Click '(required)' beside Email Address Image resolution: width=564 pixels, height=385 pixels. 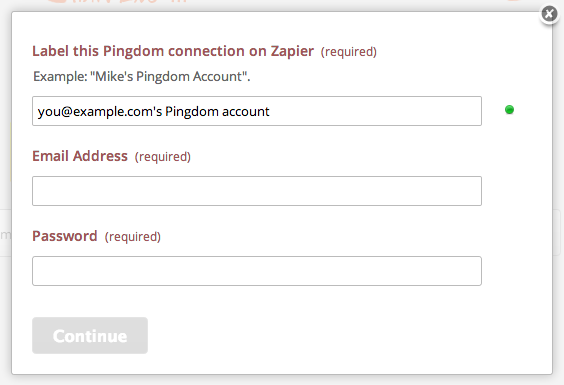[163, 157]
